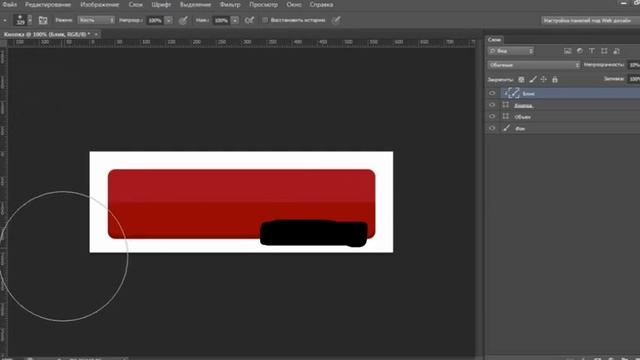This screenshot has height=360, width=640.
Task: Open the Файл menu
Action: coord(10,4)
